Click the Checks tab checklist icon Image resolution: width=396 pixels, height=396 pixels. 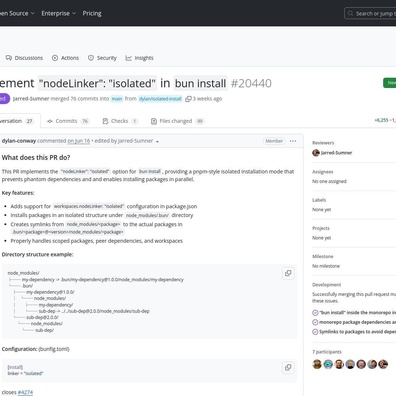tap(105, 121)
